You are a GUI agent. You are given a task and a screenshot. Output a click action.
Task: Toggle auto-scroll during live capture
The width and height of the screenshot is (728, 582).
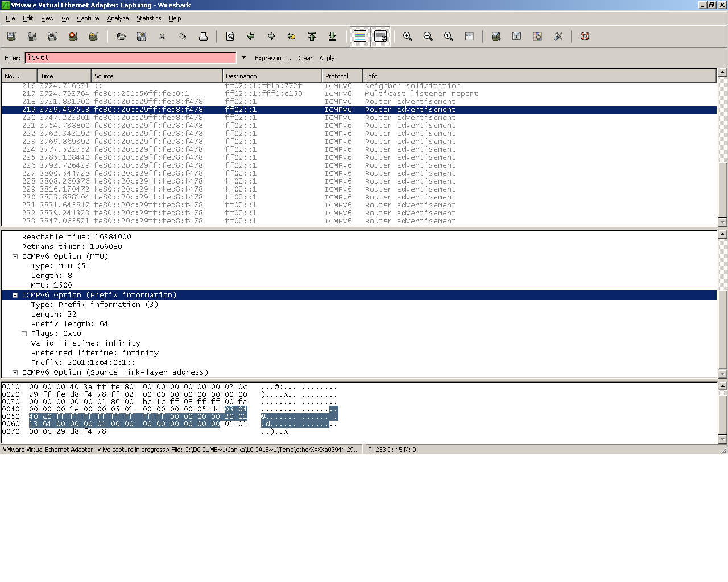click(x=380, y=36)
